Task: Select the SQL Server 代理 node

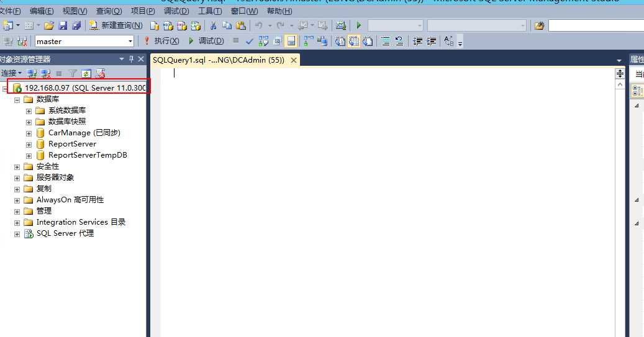Action: point(65,233)
